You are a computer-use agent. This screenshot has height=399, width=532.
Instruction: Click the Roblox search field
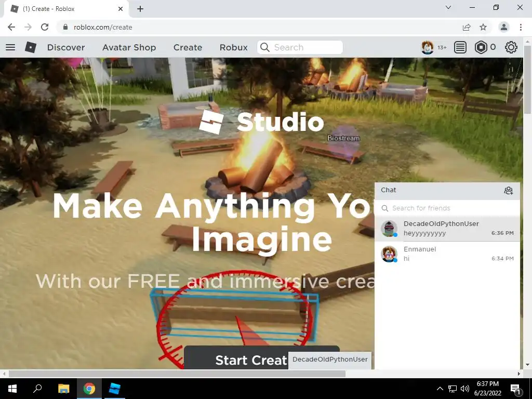[x=300, y=47]
